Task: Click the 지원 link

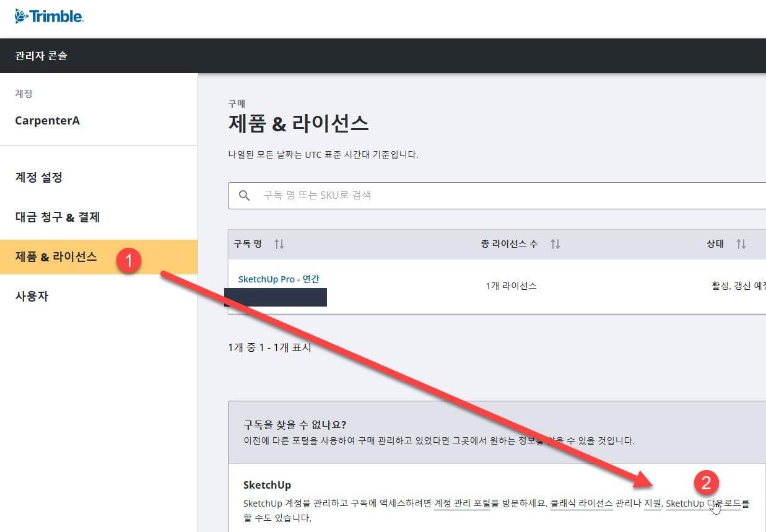Action: pos(652,504)
